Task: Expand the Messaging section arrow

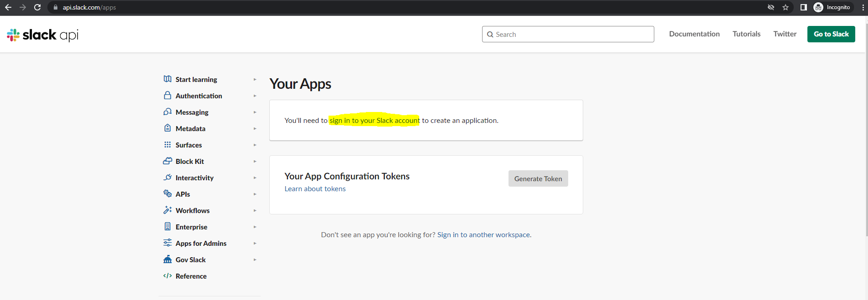Action: tap(255, 112)
